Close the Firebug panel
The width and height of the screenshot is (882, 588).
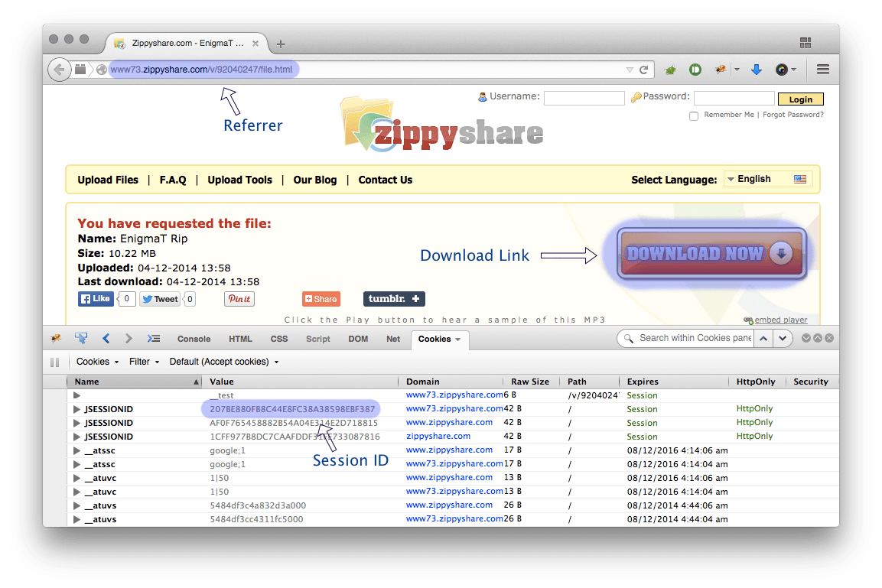(829, 339)
